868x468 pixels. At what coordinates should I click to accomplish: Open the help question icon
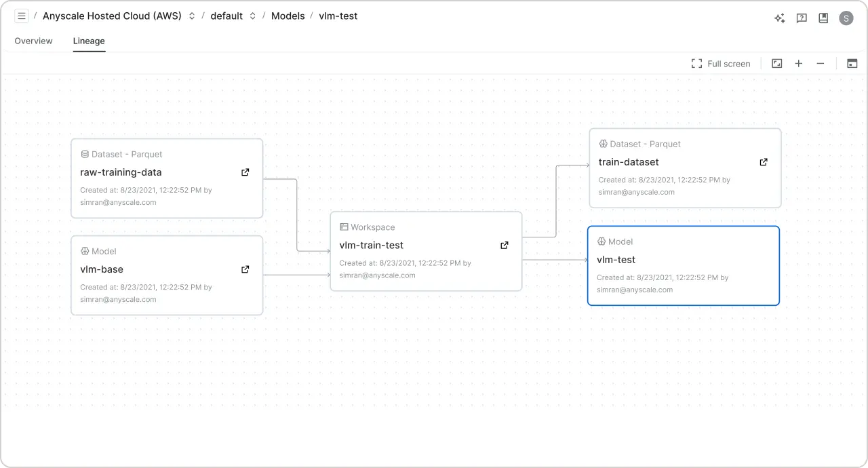tap(802, 18)
